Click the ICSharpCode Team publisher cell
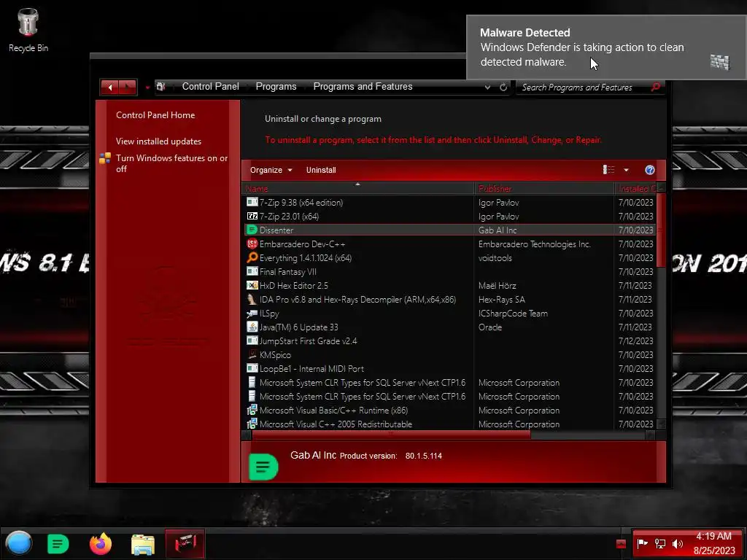The height and width of the screenshot is (560, 747). coord(513,314)
